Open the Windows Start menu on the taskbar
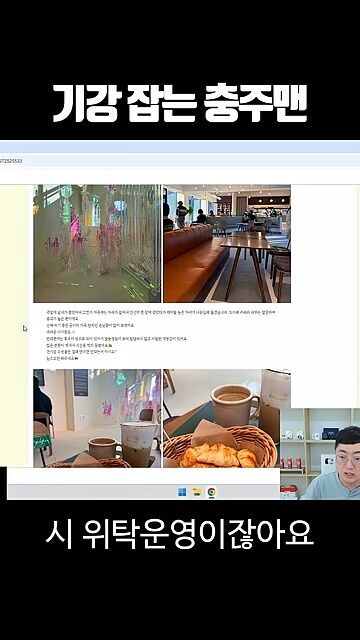The image size is (360, 640). point(182,492)
